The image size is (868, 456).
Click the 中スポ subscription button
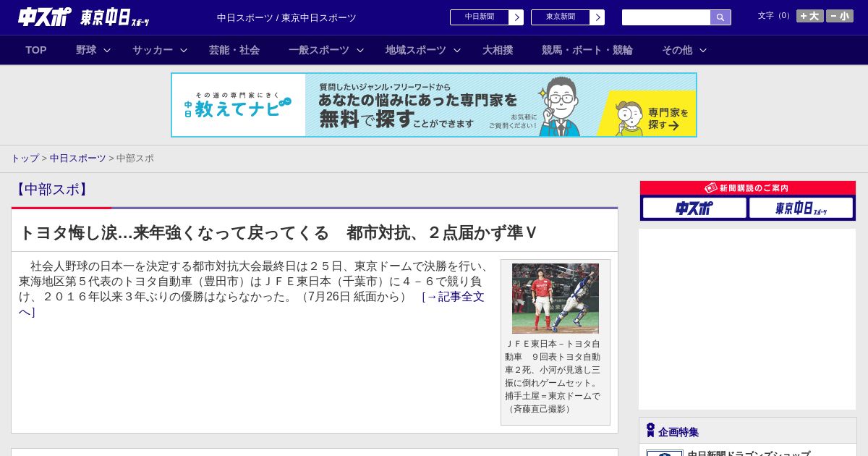[694, 208]
